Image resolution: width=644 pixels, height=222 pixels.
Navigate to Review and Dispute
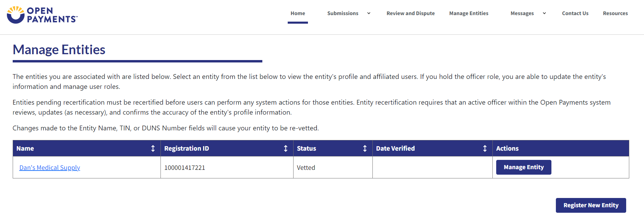pyautogui.click(x=410, y=13)
